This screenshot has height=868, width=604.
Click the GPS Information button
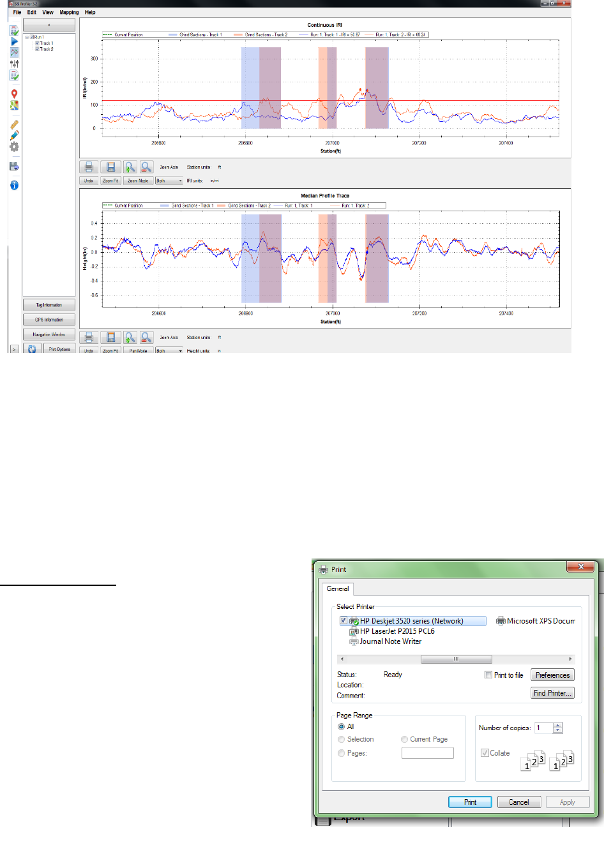[x=49, y=320]
